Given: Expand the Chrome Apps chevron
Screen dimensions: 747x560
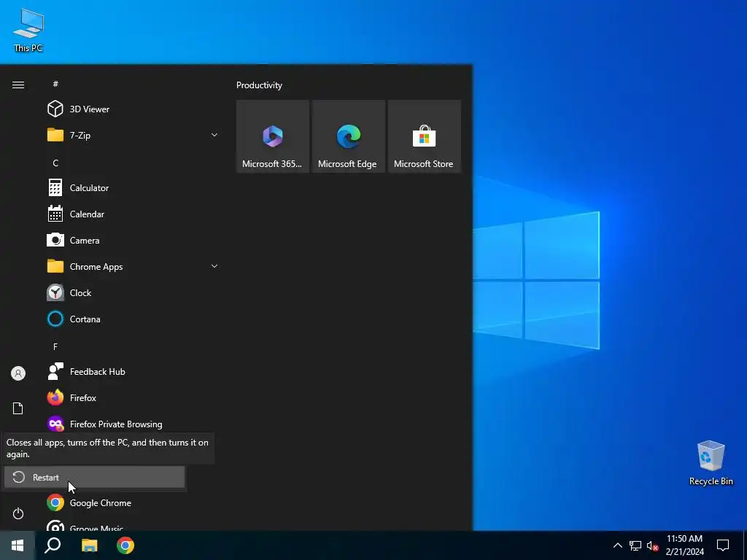Looking at the screenshot, I should click(214, 266).
